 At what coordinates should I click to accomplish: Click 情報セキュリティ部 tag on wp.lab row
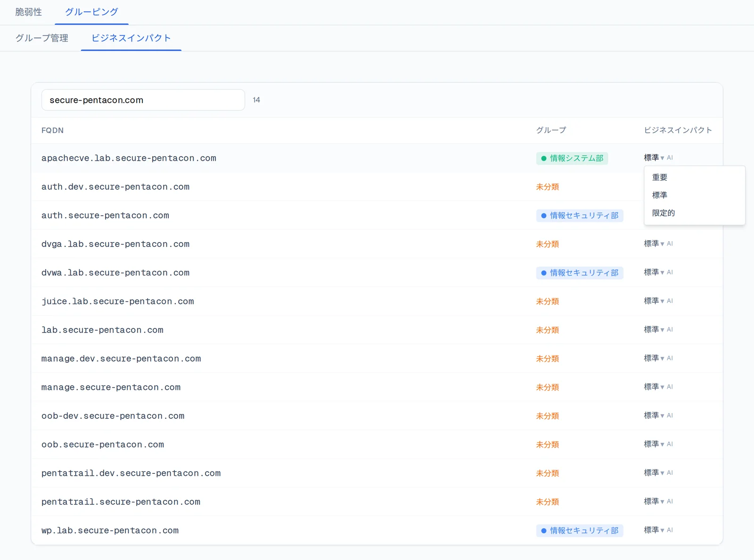coord(580,531)
